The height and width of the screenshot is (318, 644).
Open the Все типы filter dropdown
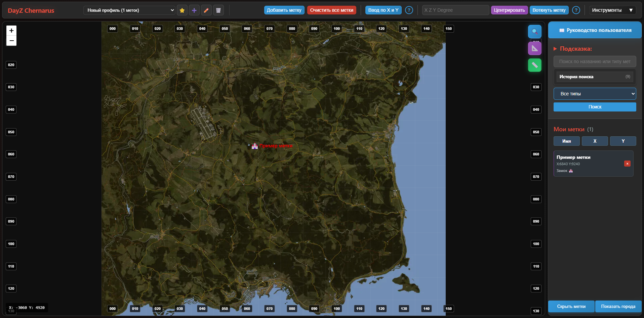click(595, 94)
